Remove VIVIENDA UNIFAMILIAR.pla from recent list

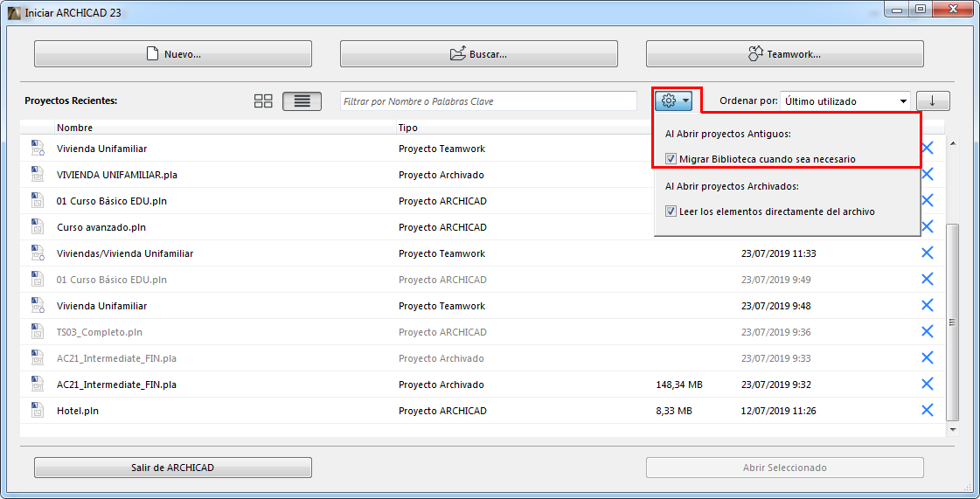pyautogui.click(x=928, y=174)
